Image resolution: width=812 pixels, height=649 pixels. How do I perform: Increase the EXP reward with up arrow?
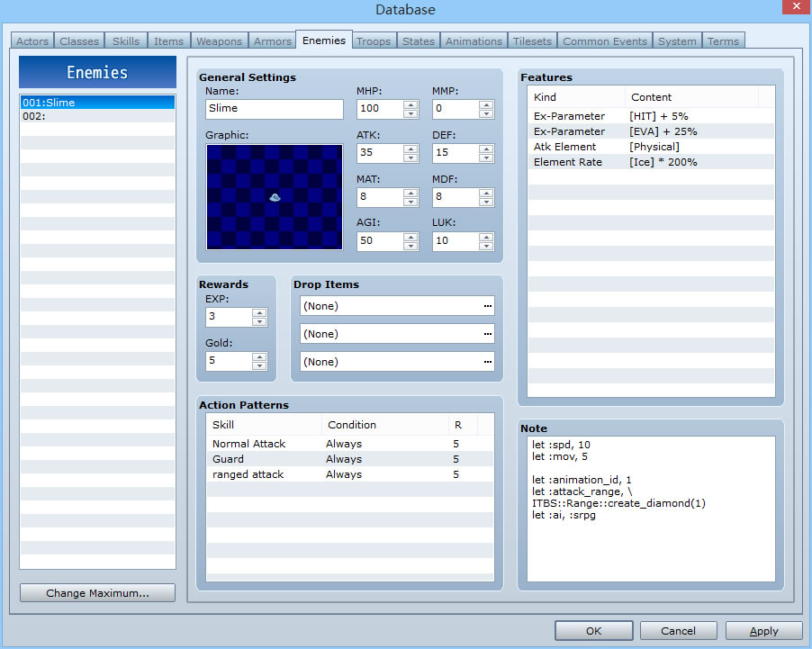pyautogui.click(x=259, y=312)
